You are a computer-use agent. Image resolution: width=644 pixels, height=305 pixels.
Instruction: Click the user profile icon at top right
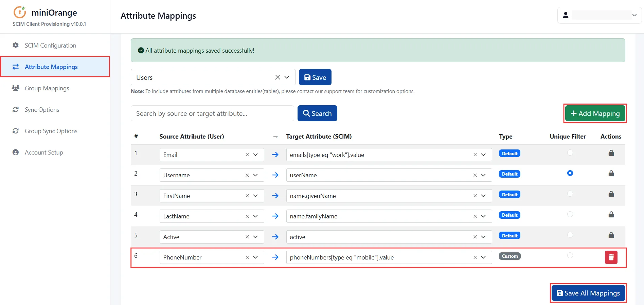(566, 15)
